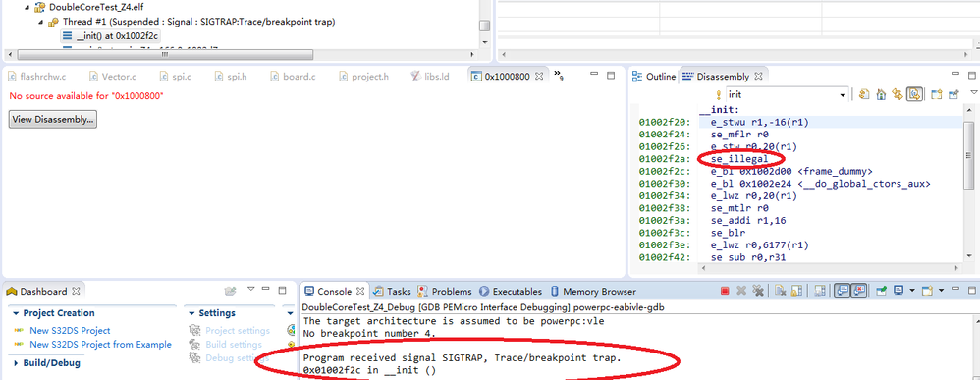Collapse the Settings section
The width and height of the screenshot is (980, 380).
(x=191, y=313)
